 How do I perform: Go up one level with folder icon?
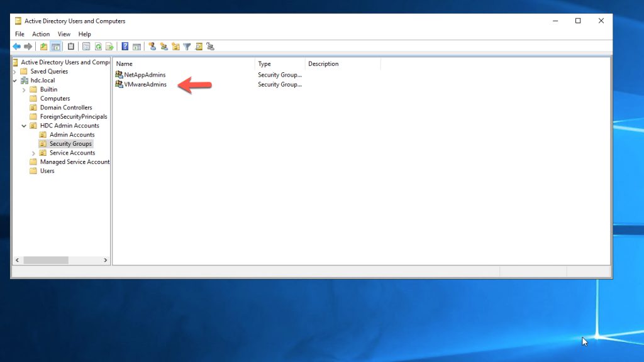point(43,47)
